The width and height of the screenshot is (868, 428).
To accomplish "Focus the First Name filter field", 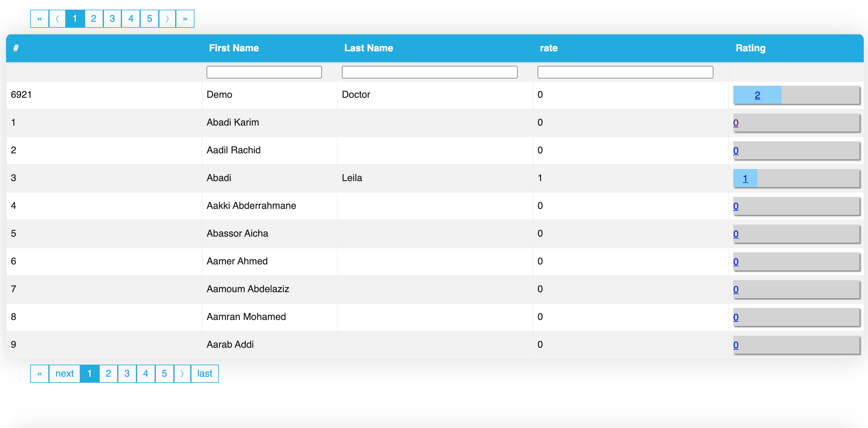I will point(264,72).
